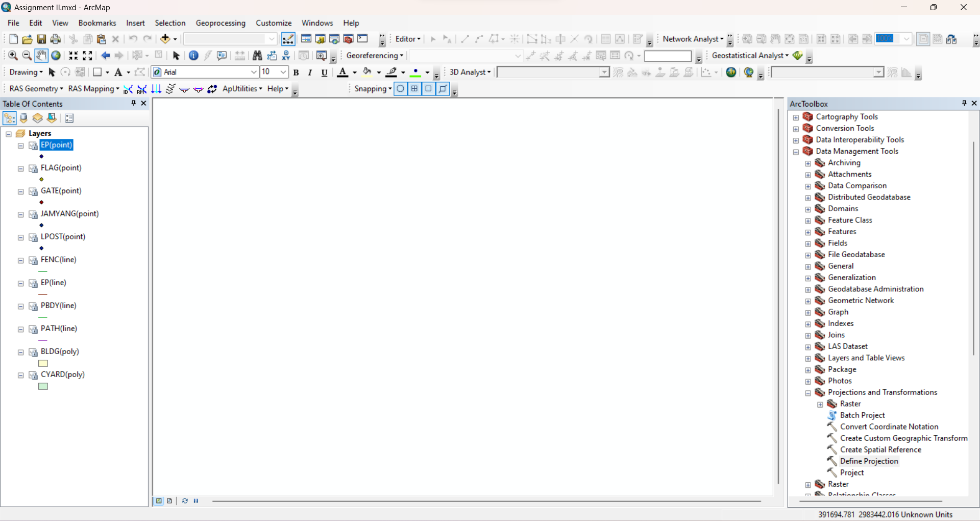This screenshot has width=980, height=521.
Task: Open the Geoprocessing menu
Action: point(220,23)
